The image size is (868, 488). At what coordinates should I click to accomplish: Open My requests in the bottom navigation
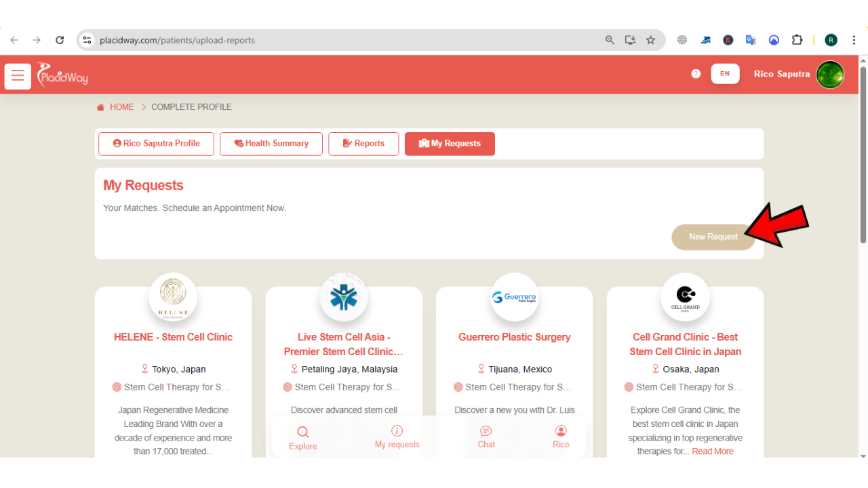tap(397, 437)
